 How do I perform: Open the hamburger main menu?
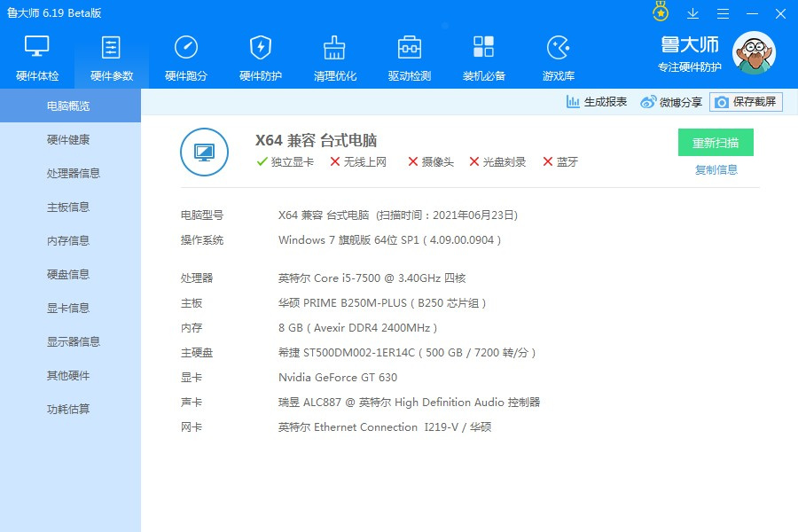coord(723,14)
